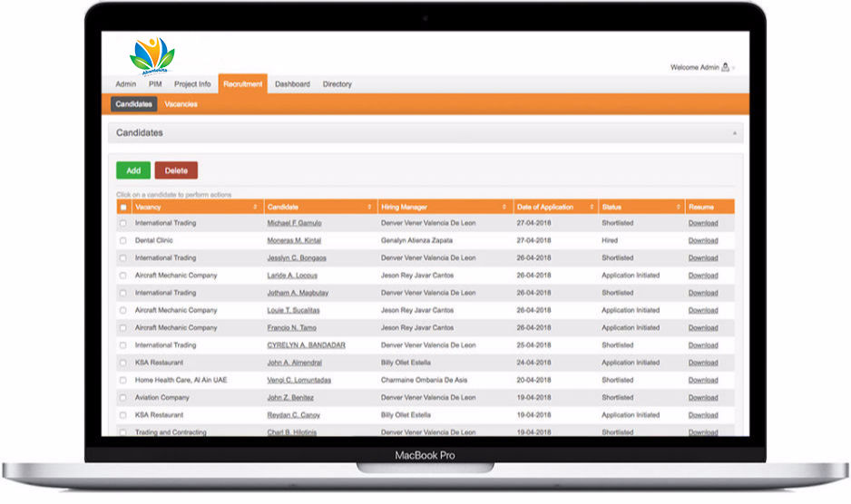Sort by Date of Application sort arrows

pos(591,208)
